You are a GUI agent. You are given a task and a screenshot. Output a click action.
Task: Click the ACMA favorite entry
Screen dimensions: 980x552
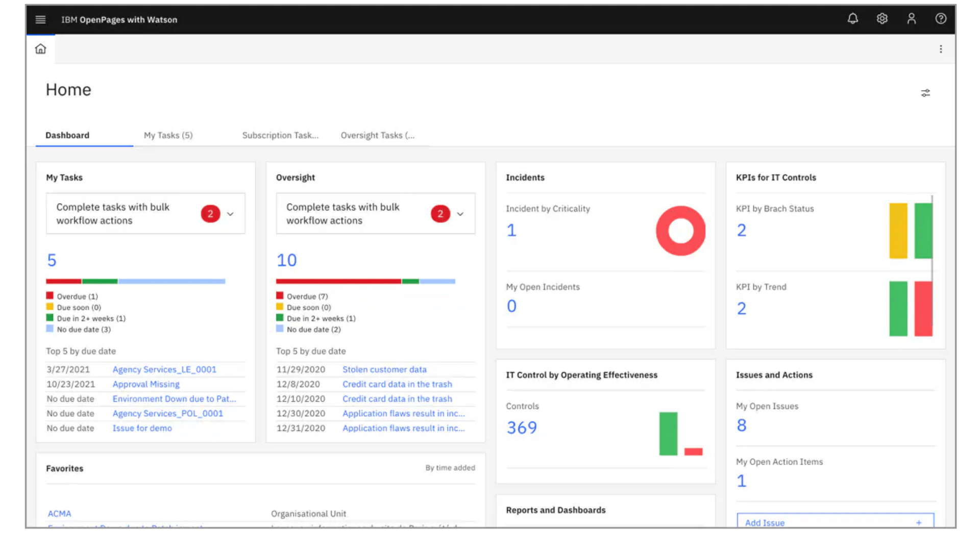tap(59, 514)
